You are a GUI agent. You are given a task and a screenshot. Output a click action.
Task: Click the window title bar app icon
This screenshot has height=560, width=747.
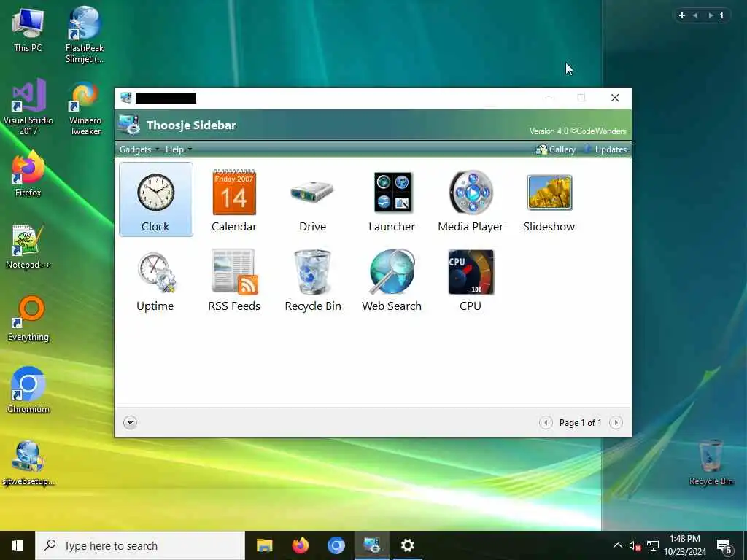[x=125, y=98]
